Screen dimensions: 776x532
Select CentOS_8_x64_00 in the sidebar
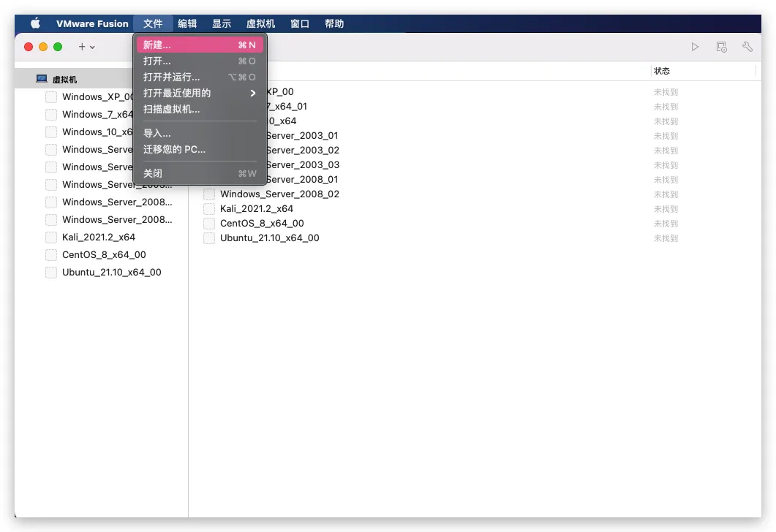104,254
